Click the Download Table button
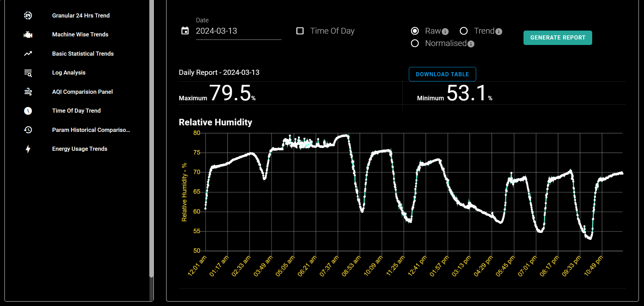Image resolution: width=644 pixels, height=306 pixels. [x=442, y=74]
